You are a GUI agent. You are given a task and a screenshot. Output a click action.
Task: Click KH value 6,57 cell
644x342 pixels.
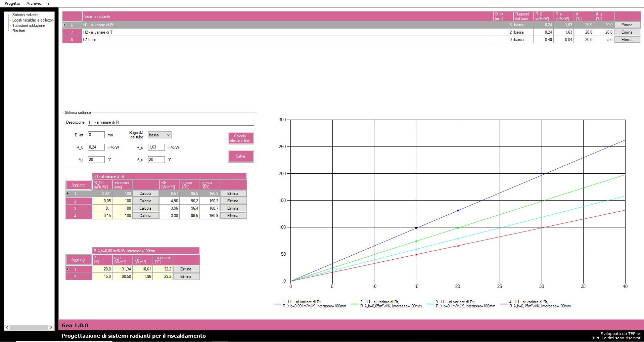(x=170, y=194)
